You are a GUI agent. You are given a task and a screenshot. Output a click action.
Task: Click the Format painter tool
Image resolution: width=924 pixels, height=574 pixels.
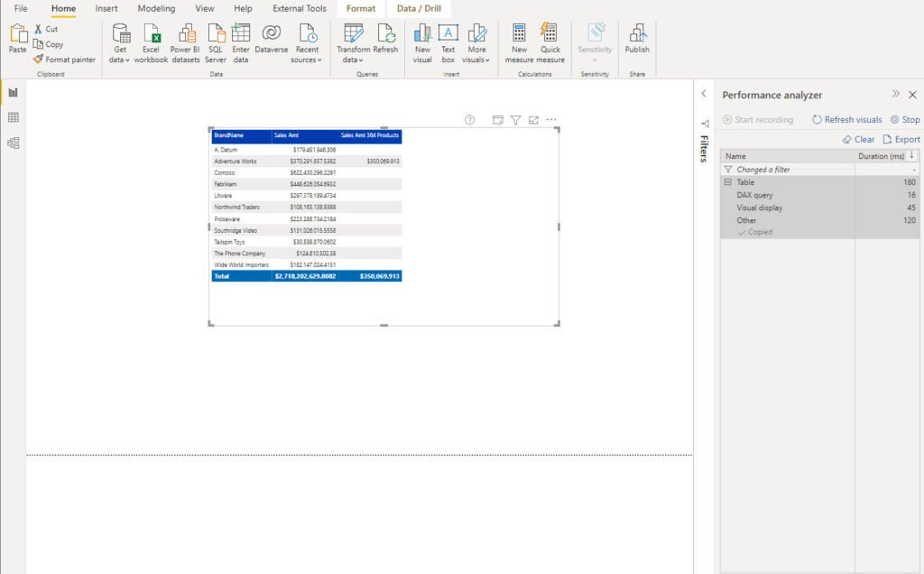coord(64,60)
